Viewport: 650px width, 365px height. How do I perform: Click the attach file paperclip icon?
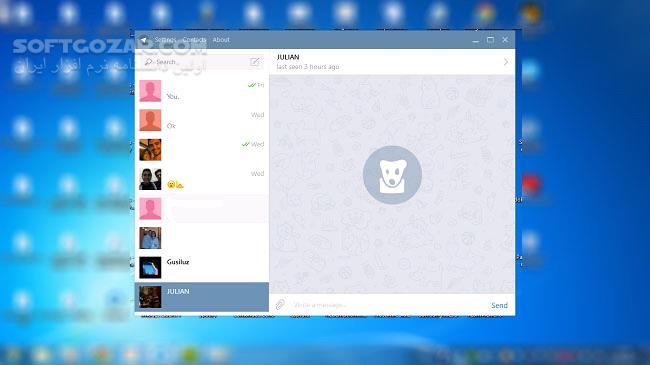pyautogui.click(x=280, y=305)
